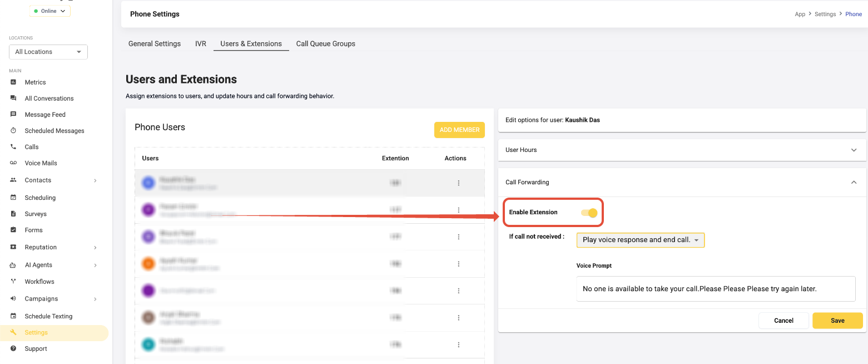Change the Online status selector
Image resolution: width=868 pixels, height=364 pixels.
point(49,11)
